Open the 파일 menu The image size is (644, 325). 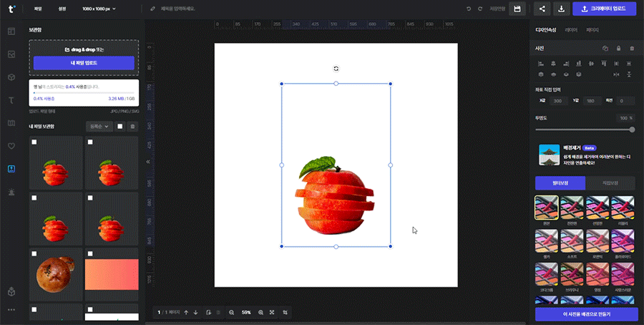pos(37,9)
